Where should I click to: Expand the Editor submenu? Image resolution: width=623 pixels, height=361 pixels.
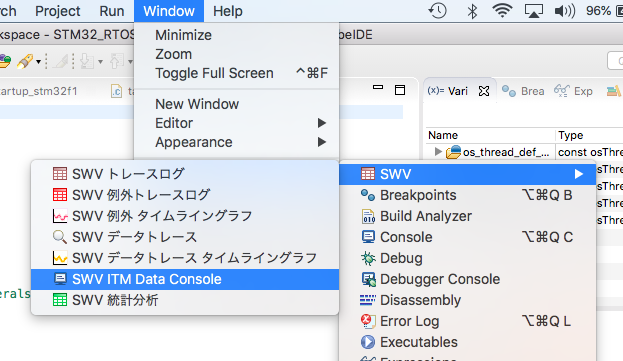[x=236, y=123]
